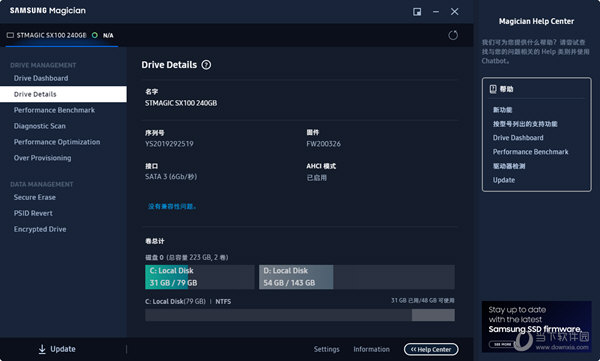The image size is (600, 361).
Task: Click the Drive Details help question-mark icon
Action: [206, 65]
